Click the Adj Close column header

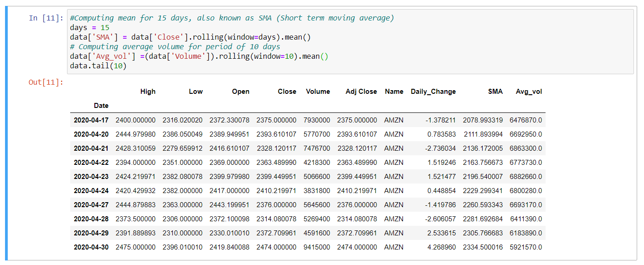point(361,92)
